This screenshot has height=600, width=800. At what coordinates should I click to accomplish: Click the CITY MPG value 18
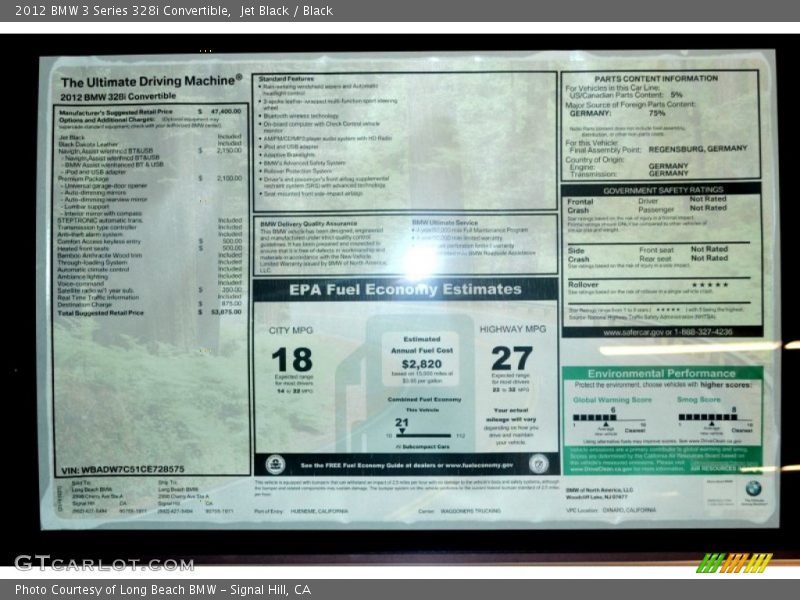coord(292,359)
